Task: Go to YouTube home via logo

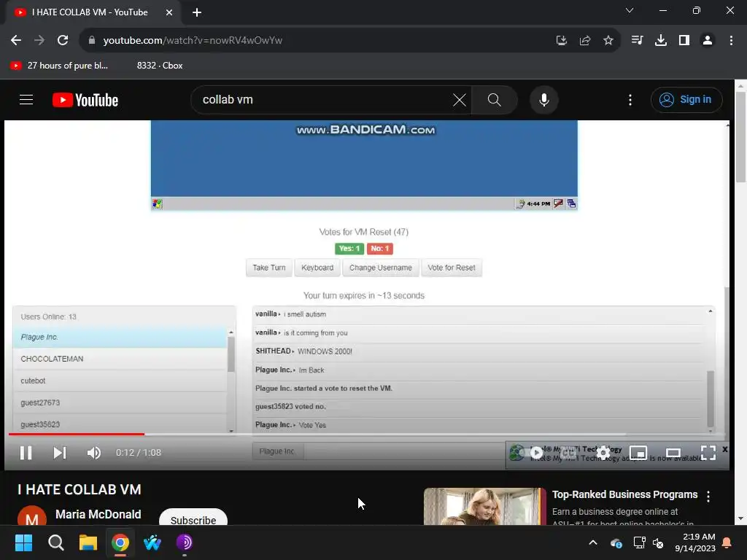Action: click(x=85, y=100)
